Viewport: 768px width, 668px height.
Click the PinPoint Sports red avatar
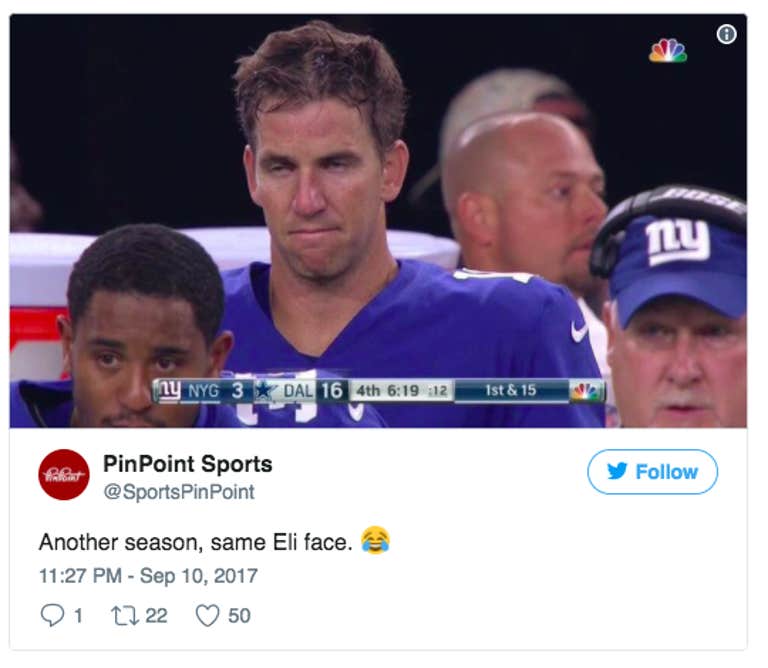point(64,475)
